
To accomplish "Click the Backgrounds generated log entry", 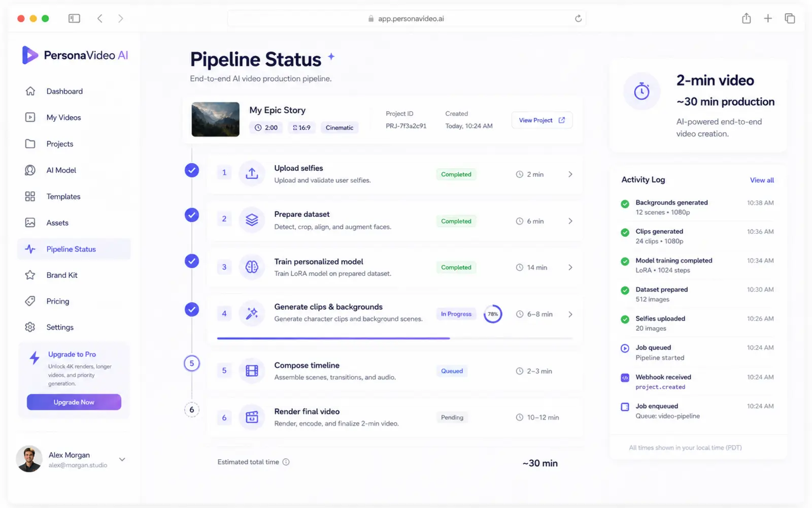I will pos(698,207).
